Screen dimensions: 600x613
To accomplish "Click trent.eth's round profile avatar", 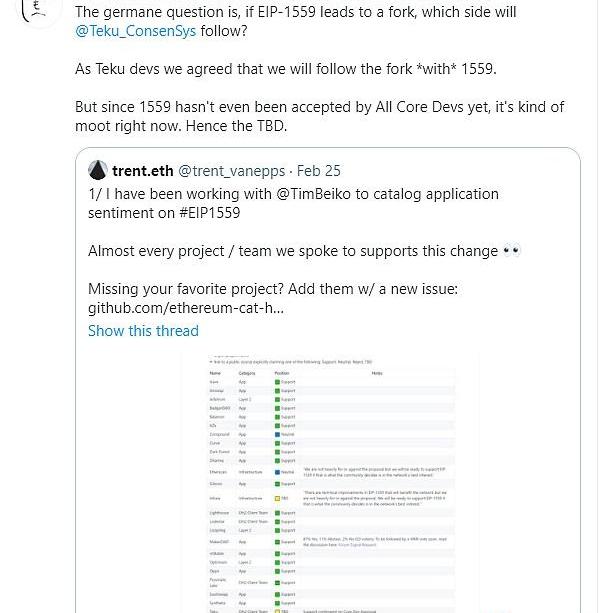I will (x=98, y=170).
